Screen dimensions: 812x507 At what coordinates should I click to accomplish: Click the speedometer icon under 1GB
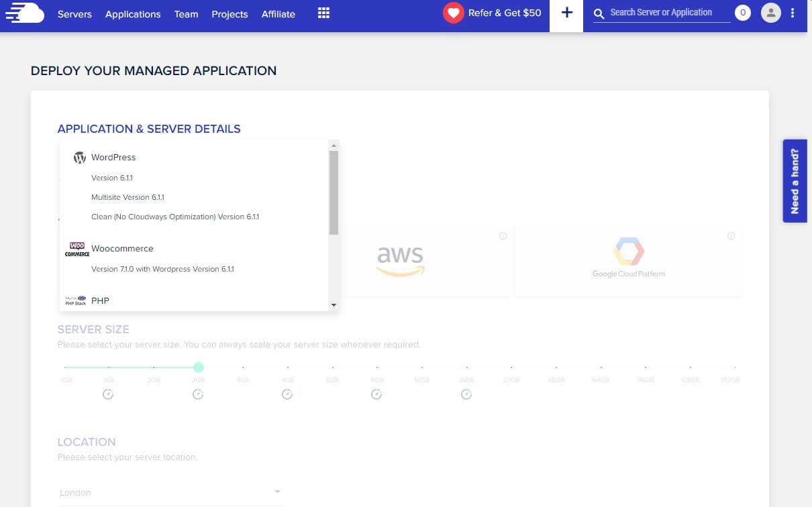click(x=108, y=394)
